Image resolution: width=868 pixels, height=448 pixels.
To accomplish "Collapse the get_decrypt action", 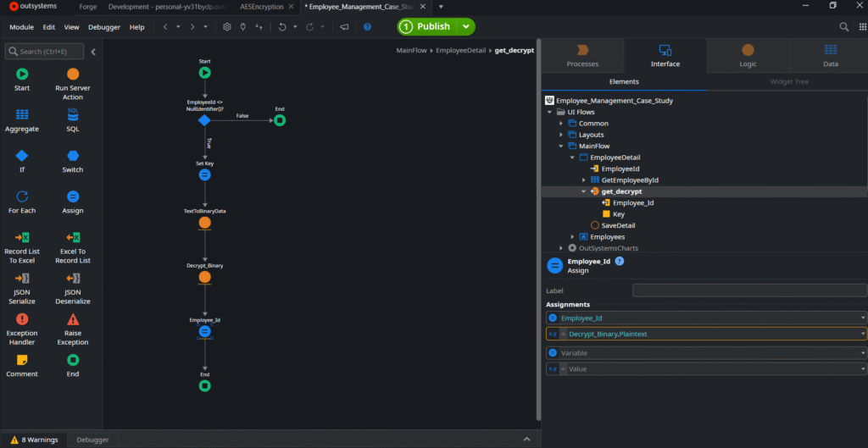I will (x=583, y=191).
